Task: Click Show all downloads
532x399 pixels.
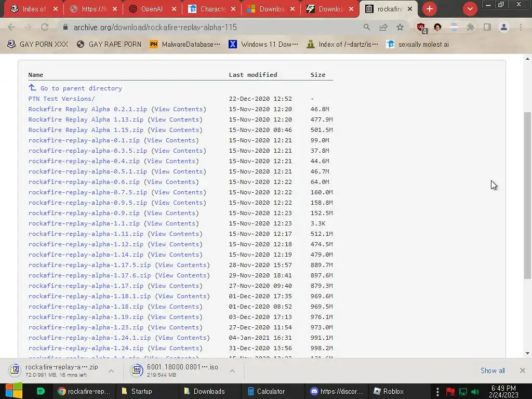Action: 493,370
